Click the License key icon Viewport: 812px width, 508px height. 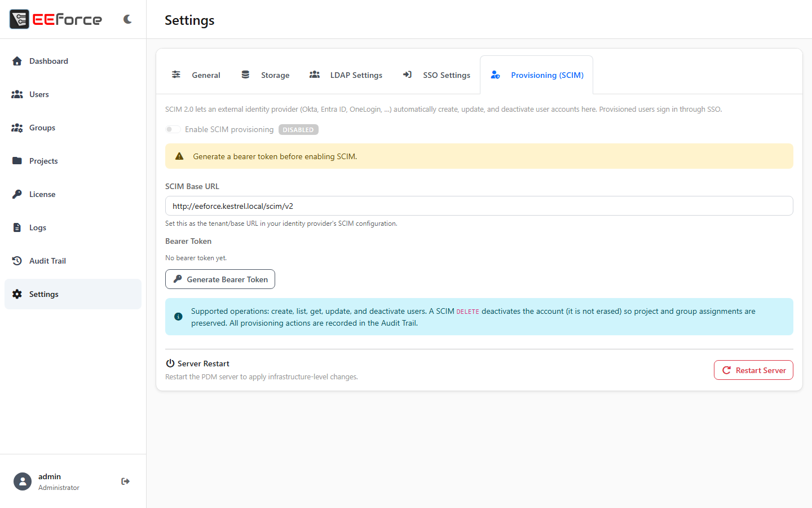(17, 194)
